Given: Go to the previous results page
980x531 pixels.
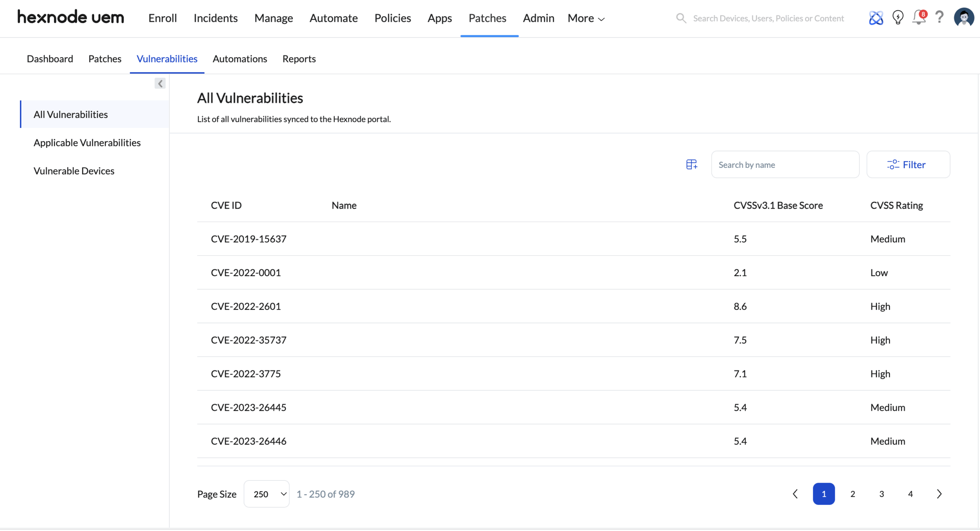Looking at the screenshot, I should coord(795,494).
